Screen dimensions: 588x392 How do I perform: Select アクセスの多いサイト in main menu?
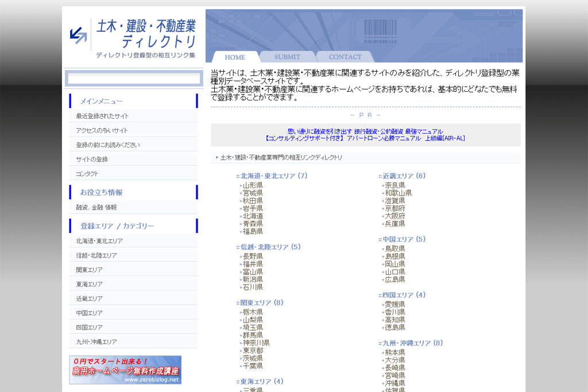102,130
